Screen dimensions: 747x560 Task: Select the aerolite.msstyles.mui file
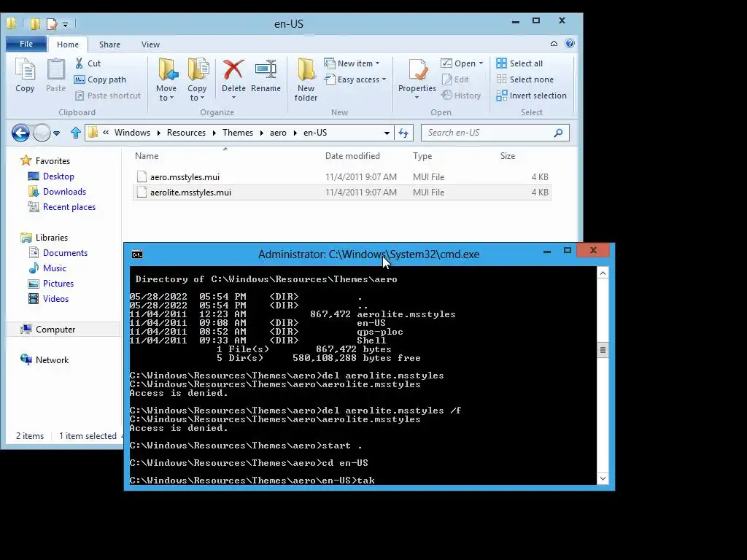[341, 192]
